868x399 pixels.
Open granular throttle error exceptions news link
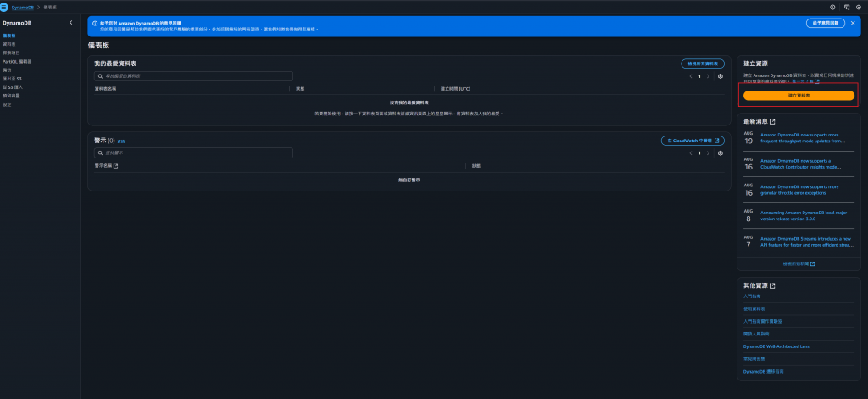pyautogui.click(x=799, y=190)
